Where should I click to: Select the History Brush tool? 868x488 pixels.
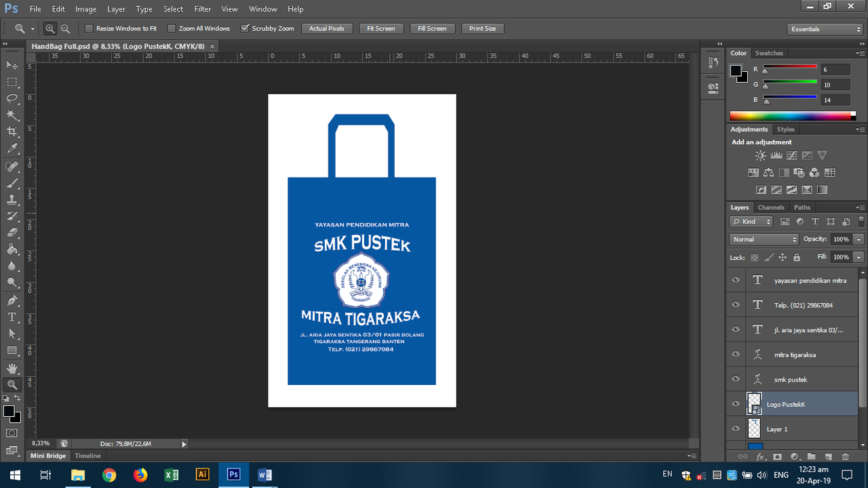click(12, 216)
